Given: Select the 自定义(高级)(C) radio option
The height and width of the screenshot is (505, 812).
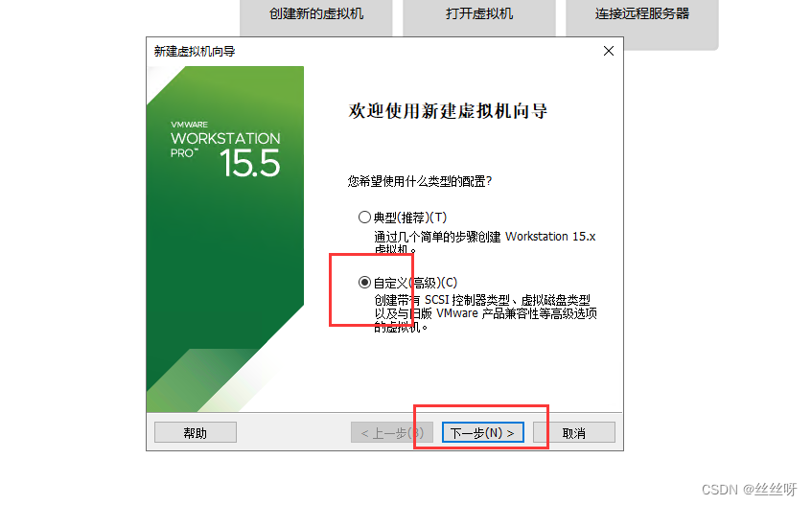Looking at the screenshot, I should [x=408, y=283].
